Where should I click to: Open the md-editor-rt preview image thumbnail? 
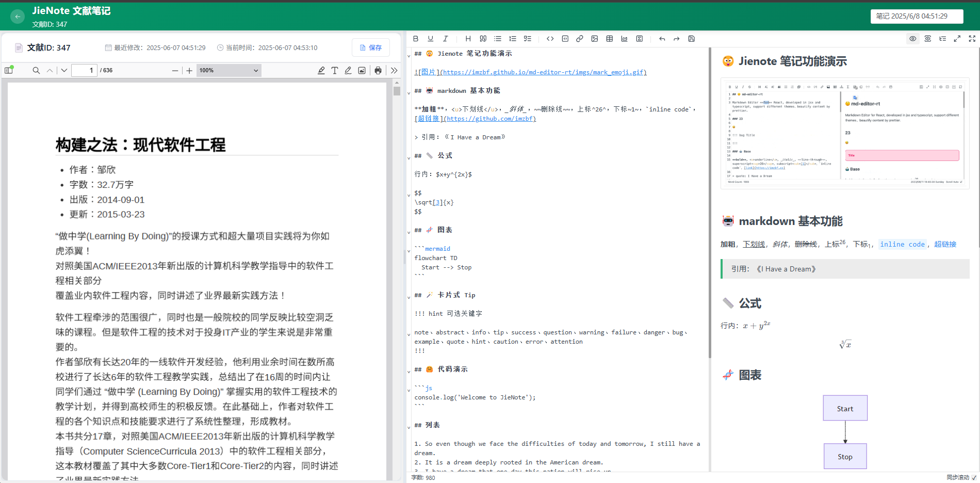coord(845,134)
